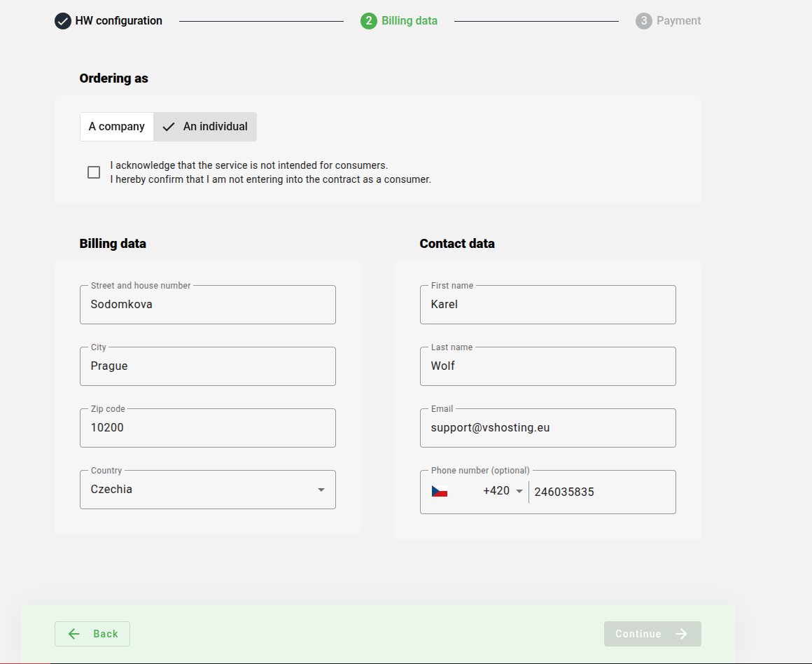This screenshot has height=664, width=812.
Task: Click the right arrow icon on Continue button
Action: coord(681,634)
